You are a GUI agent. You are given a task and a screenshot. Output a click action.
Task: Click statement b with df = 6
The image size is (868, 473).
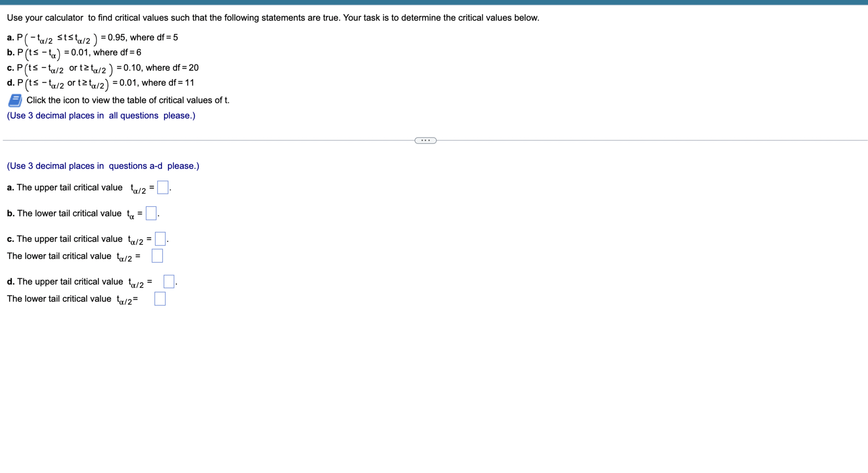tap(74, 53)
